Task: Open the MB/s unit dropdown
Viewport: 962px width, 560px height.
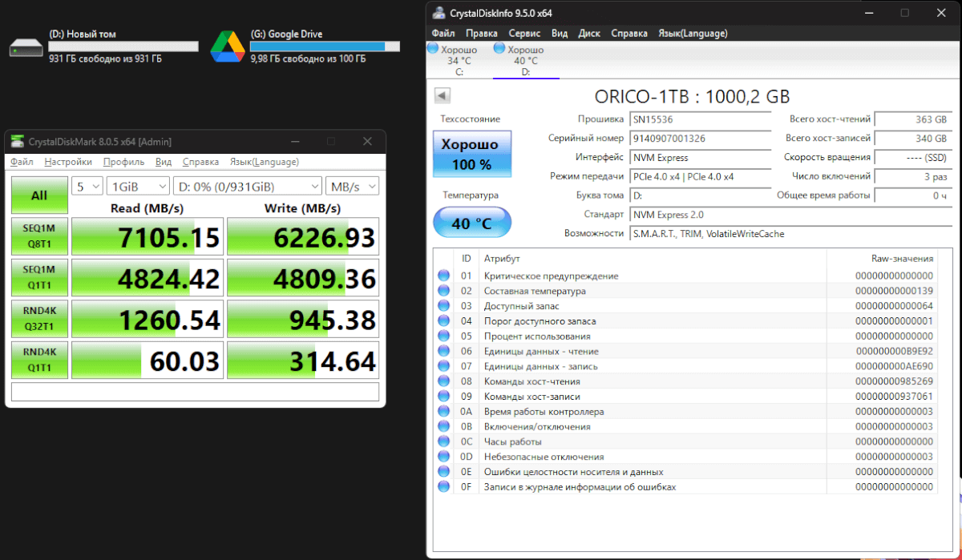Action: pyautogui.click(x=353, y=186)
